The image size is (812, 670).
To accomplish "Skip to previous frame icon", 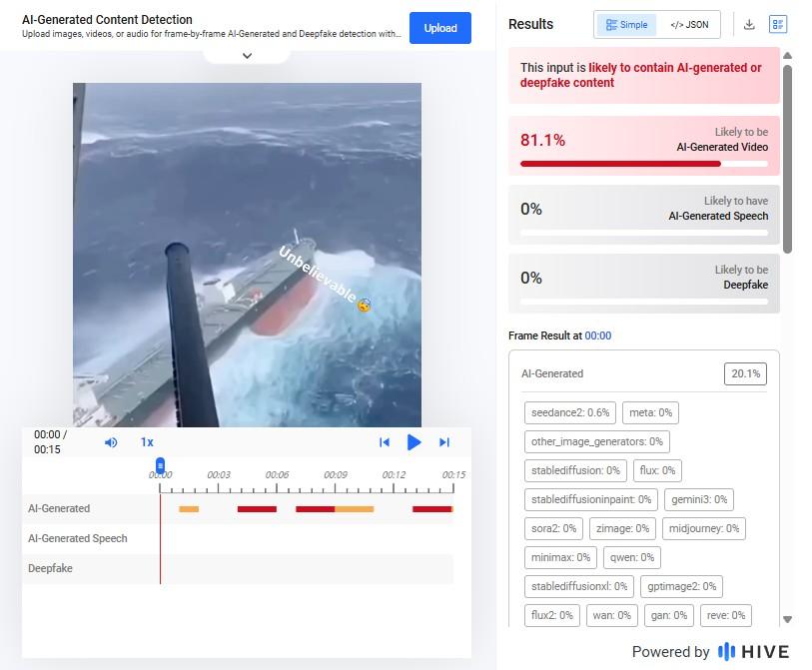I will pyautogui.click(x=385, y=442).
